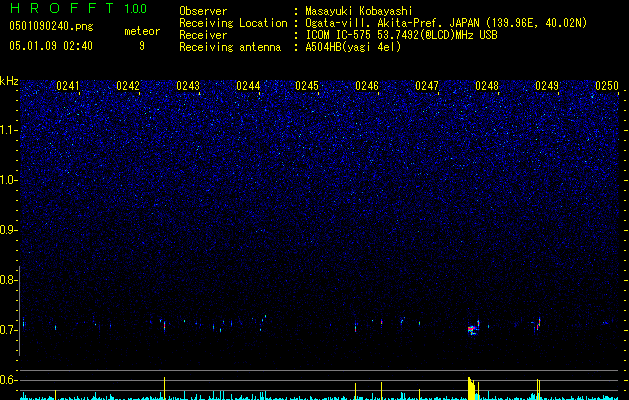
Task: Click the 0246 time marker
Action: point(367,86)
